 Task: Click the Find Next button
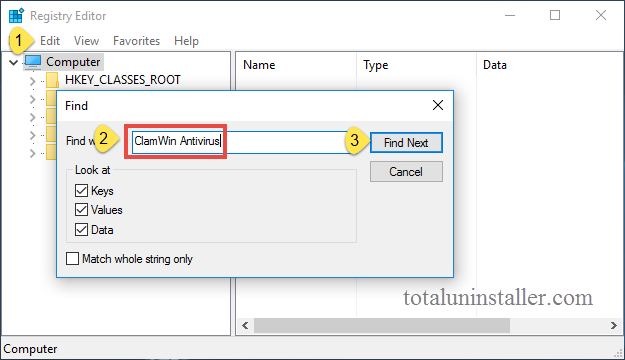pos(406,143)
